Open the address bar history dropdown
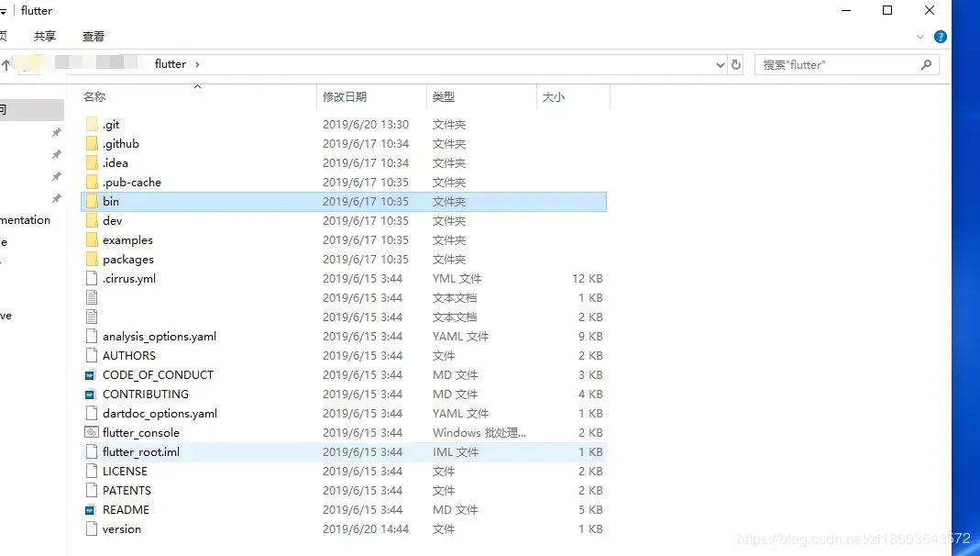Viewport: 980px width, 556px height. [x=720, y=64]
